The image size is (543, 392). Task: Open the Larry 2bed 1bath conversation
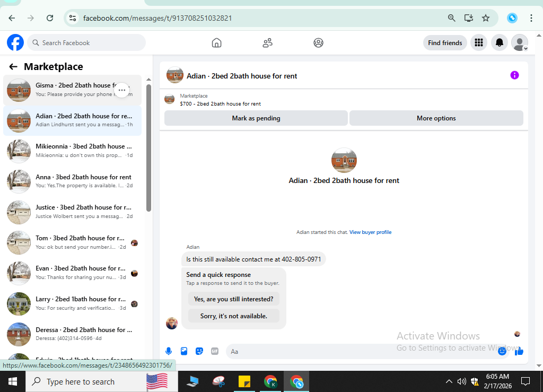pyautogui.click(x=72, y=303)
